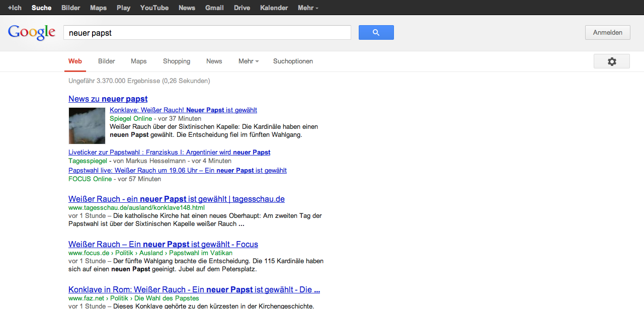Open the white smoke news thumbnail
Image resolution: width=644 pixels, height=309 pixels.
click(x=87, y=126)
